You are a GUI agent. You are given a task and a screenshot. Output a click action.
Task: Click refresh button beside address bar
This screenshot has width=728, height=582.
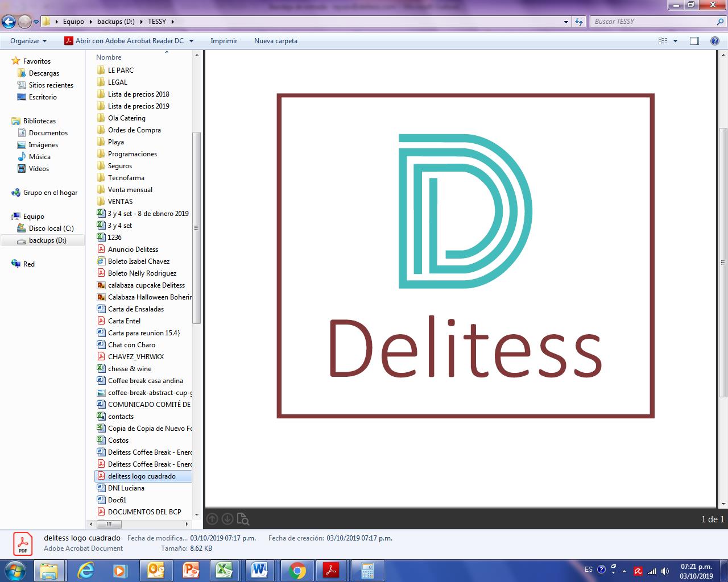coord(579,22)
